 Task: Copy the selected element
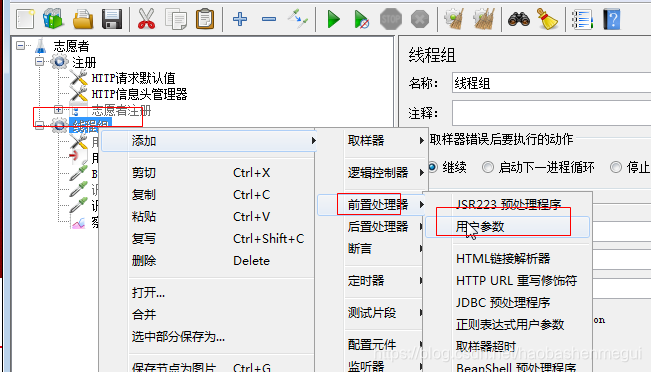point(176,19)
